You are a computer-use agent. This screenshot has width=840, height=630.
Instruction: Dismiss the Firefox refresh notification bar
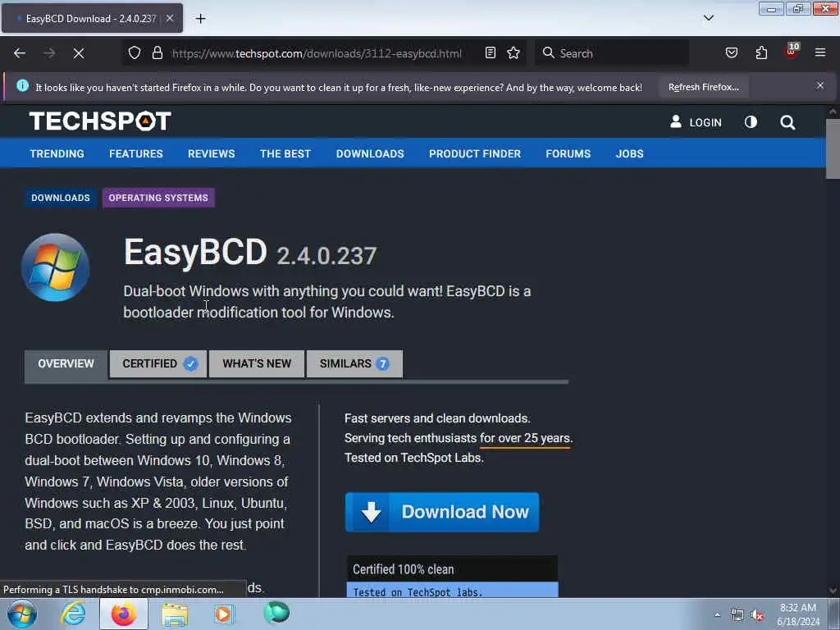point(820,85)
